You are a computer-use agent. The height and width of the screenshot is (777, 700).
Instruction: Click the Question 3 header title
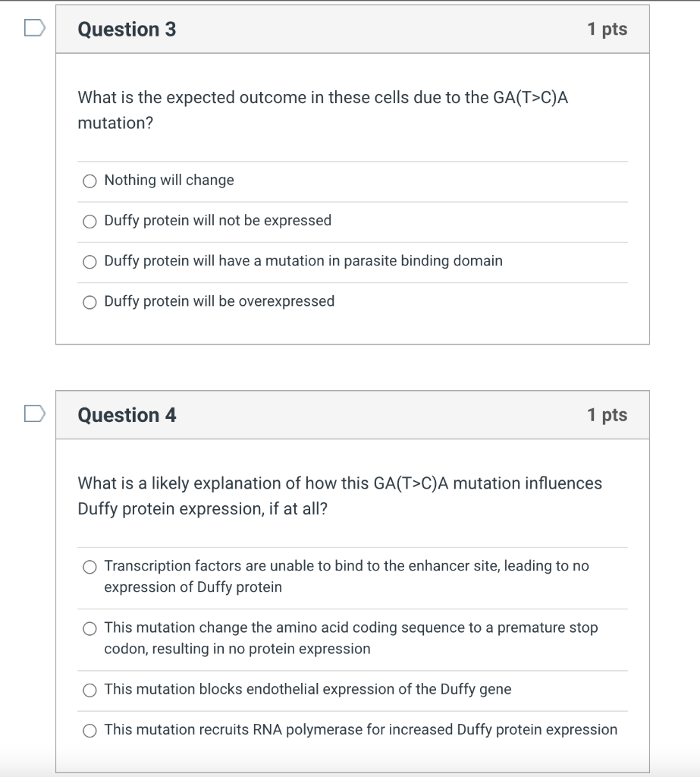[x=127, y=30]
